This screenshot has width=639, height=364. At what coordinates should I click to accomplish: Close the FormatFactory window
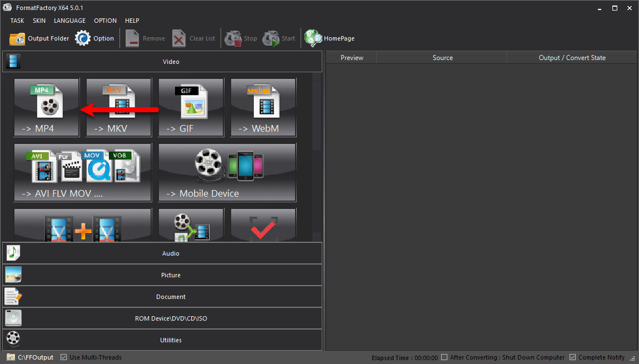(630, 8)
